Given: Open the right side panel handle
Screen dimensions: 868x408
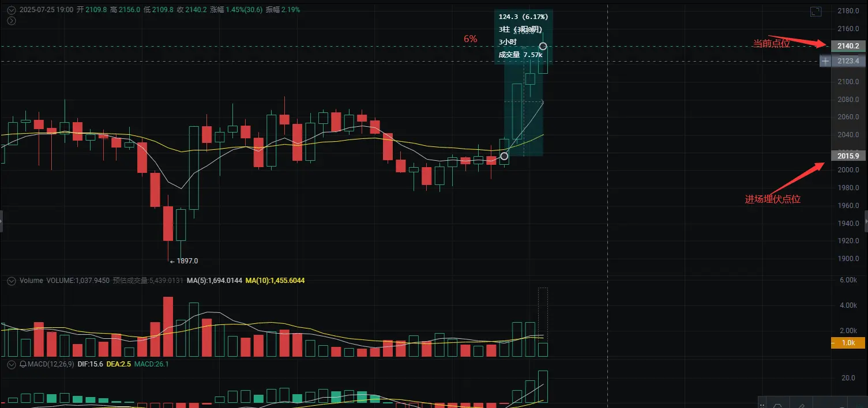Looking at the screenshot, I should click(x=866, y=221).
